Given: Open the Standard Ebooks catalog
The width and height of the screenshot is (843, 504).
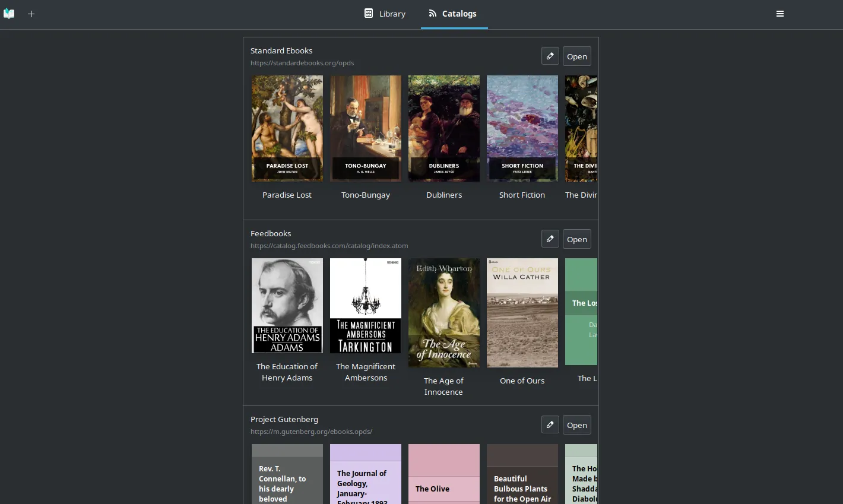Looking at the screenshot, I should pos(576,56).
